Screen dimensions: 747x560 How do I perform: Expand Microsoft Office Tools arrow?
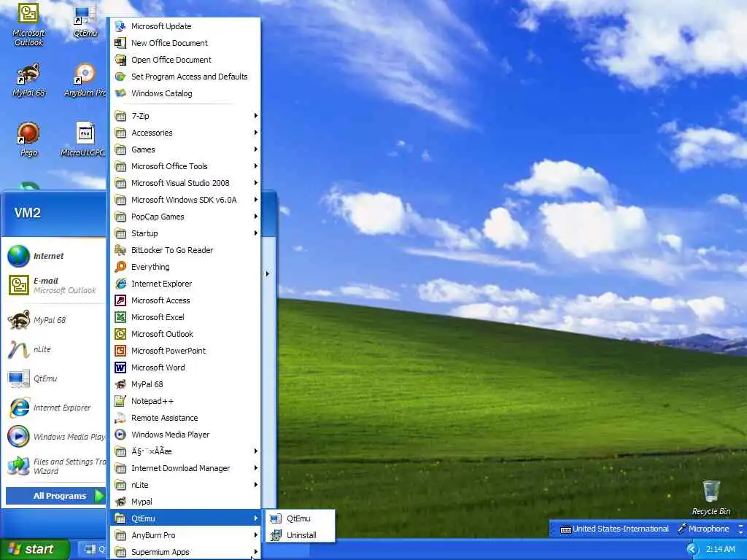click(256, 166)
